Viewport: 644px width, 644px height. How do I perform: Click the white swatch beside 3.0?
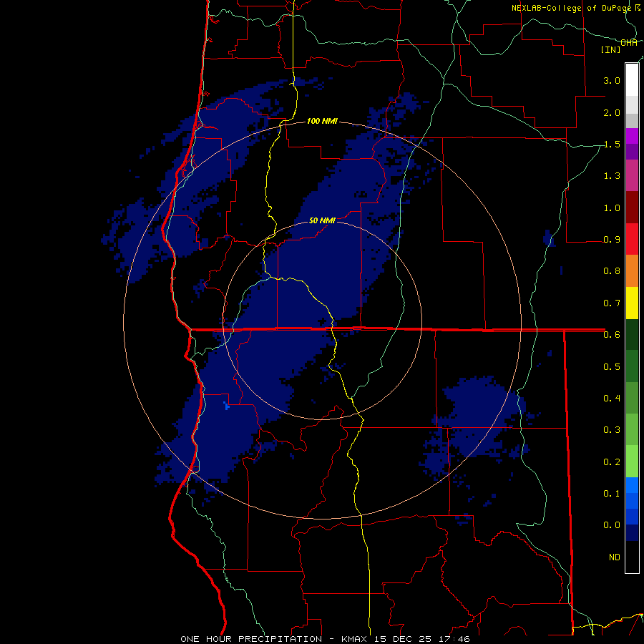tap(632, 80)
